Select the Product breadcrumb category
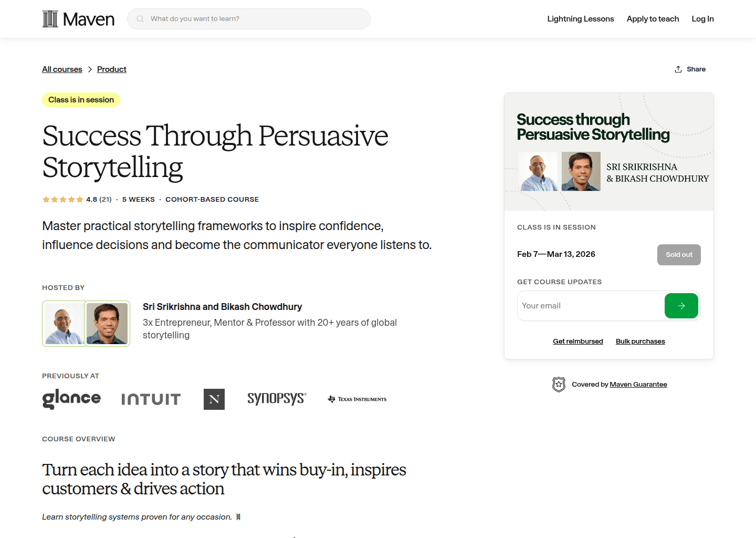 (111, 69)
